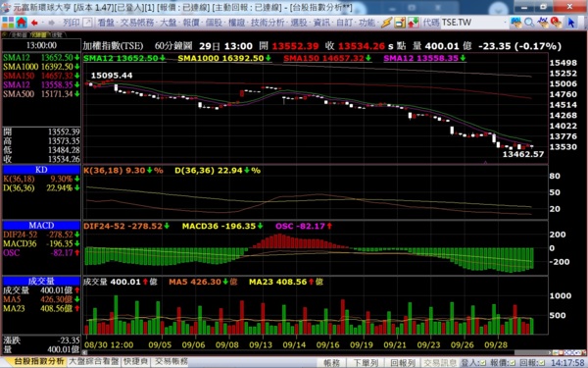The image size is (588, 368).
Task: Click the red-green up-down arrows icon
Action: coord(414,23)
